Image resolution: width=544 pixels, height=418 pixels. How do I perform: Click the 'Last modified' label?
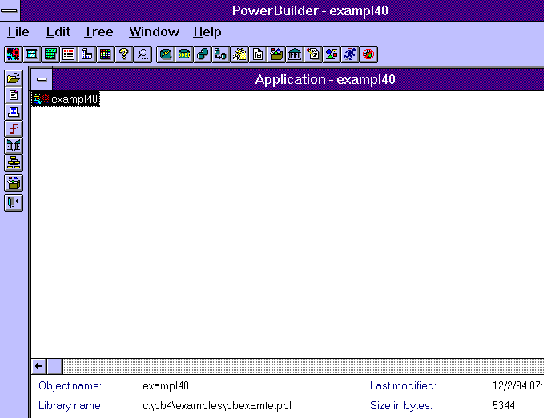tap(403, 386)
